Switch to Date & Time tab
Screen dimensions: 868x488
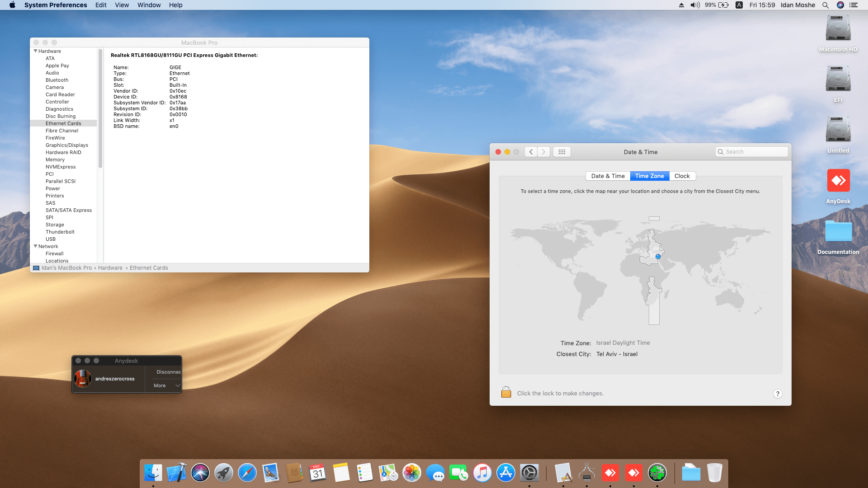(x=608, y=176)
